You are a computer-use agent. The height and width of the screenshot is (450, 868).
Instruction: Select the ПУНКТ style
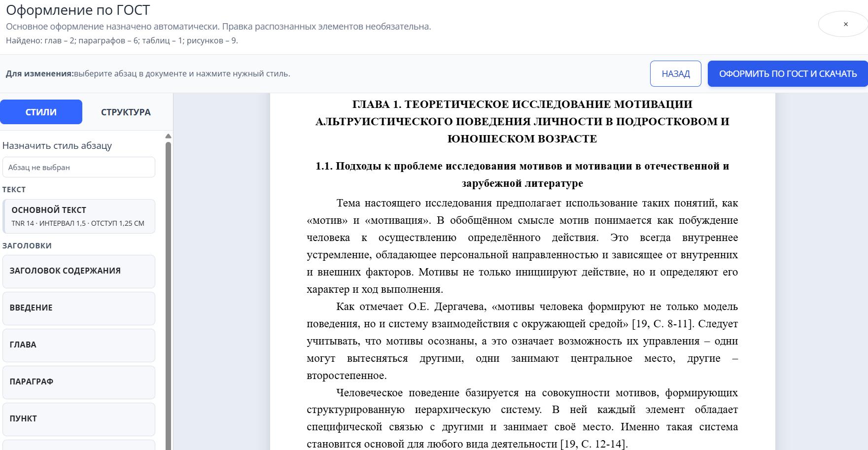tap(79, 419)
